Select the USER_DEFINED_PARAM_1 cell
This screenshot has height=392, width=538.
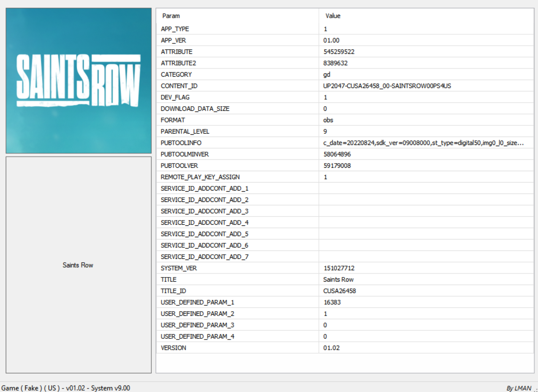click(237, 302)
